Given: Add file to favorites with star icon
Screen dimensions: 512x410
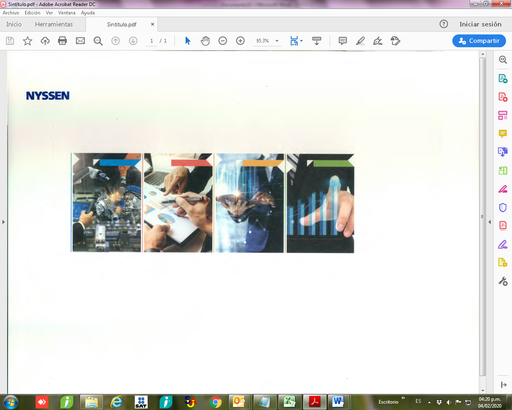Looking at the screenshot, I should click(27, 41).
